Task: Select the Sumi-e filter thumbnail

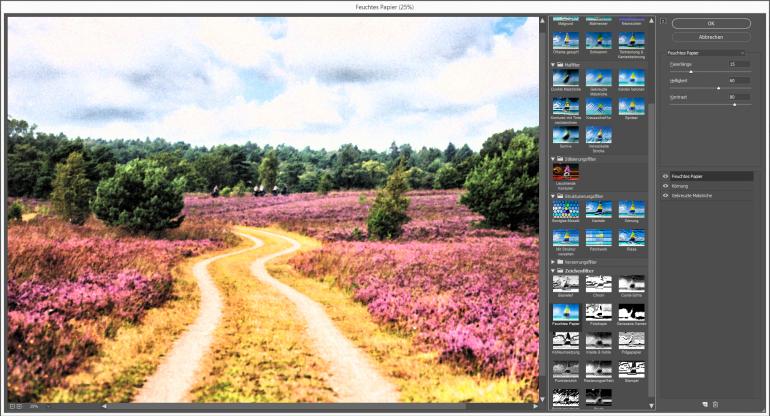Action: 566,135
